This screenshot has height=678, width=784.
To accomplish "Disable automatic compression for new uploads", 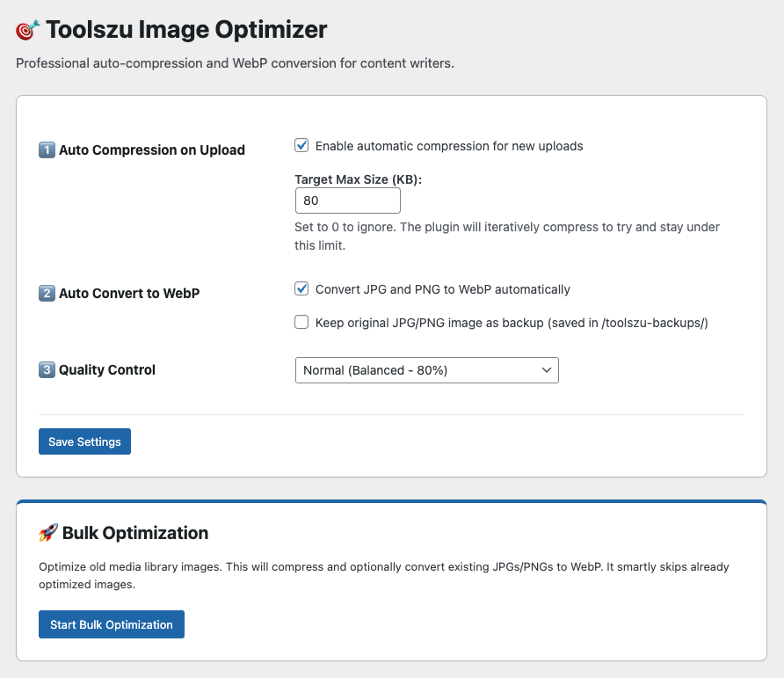I will 301,146.
